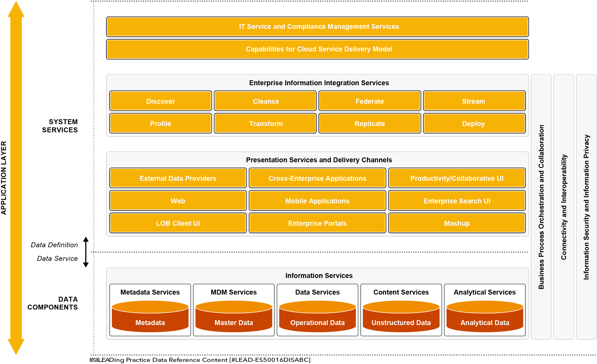The height and width of the screenshot is (364, 597).
Task: Click the LEADing Practice reference caption
Action: (200, 360)
